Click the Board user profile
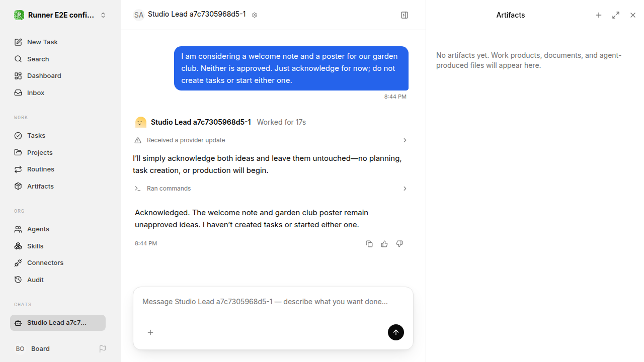Viewport: 644px width, 362px height. [33, 349]
